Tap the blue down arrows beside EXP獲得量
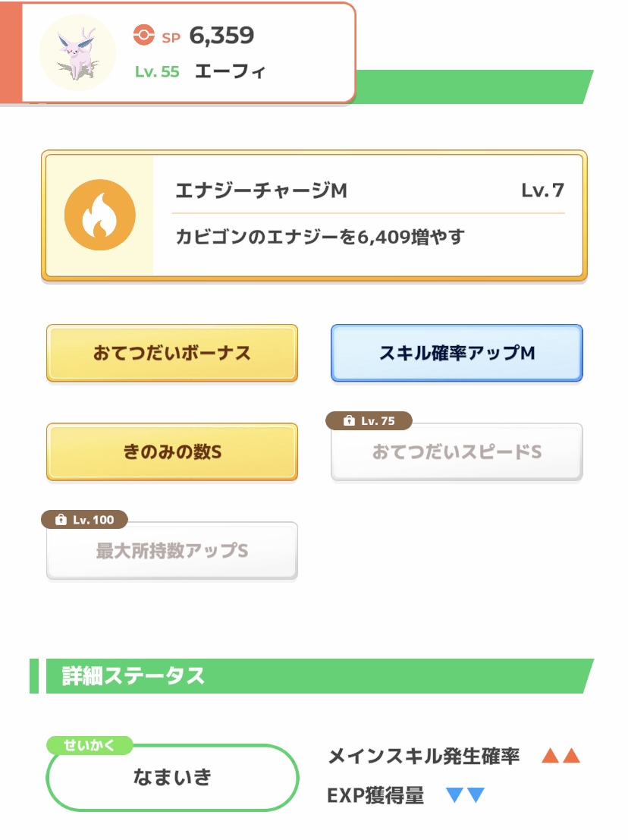Viewport: 628px width, 840px height. tap(465, 795)
